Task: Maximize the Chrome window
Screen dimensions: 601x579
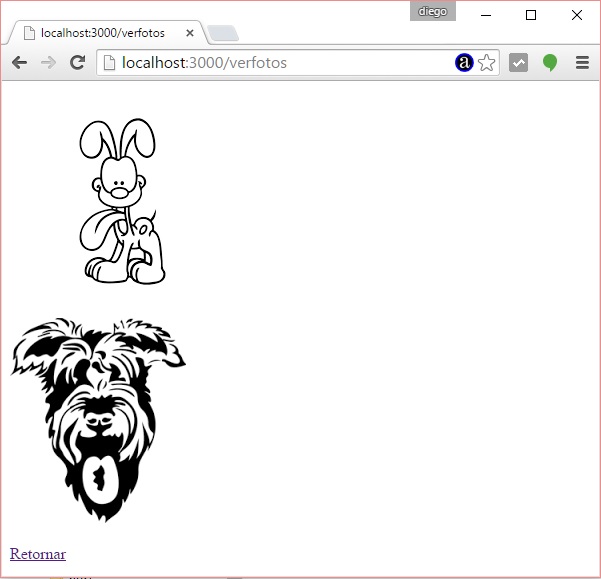Action: coord(531,15)
